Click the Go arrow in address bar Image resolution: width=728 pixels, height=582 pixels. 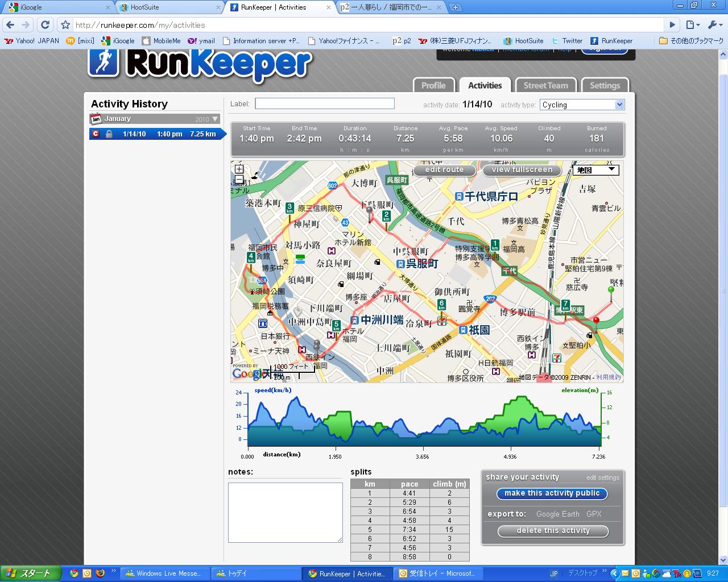coord(672,25)
